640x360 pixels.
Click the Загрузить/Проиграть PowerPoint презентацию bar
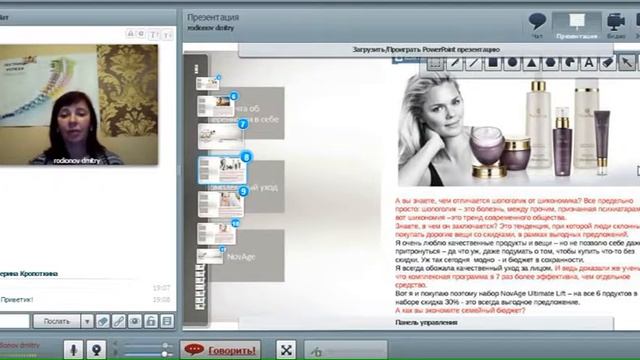[426, 49]
